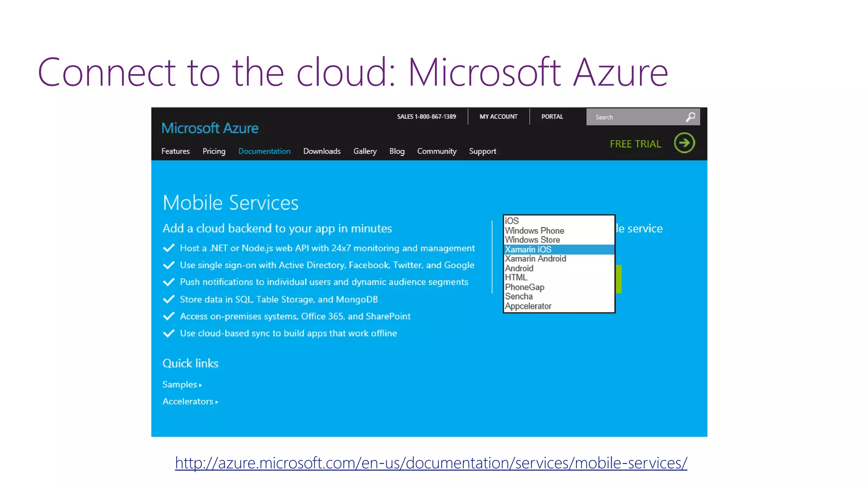Click the Sales 1-800-867-1389 number

click(x=426, y=116)
